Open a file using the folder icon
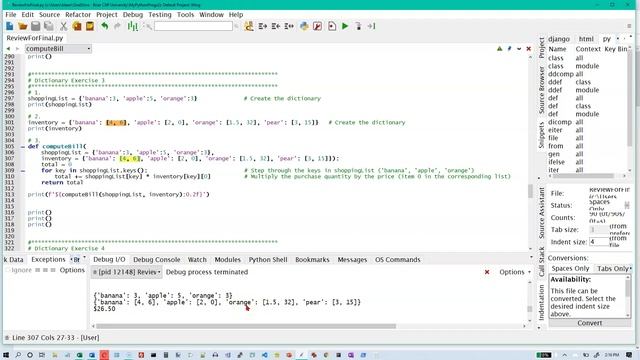This screenshot has height=360, width=640. click(x=23, y=26)
